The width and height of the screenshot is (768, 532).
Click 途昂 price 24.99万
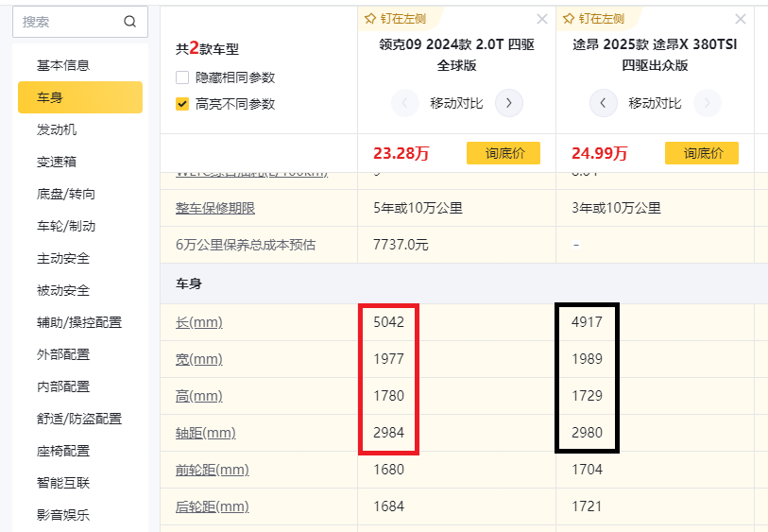click(x=600, y=153)
